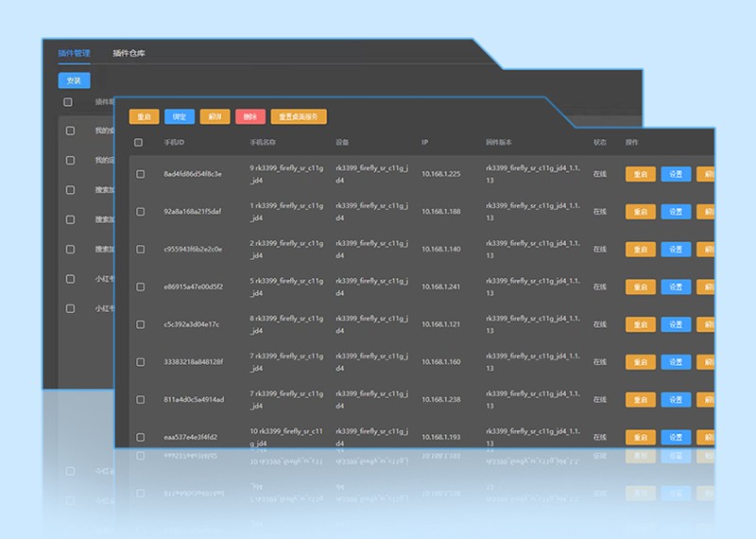The image size is (756, 539).
Task: Open 设置 for device at 10.168.1.241
Action: (676, 287)
